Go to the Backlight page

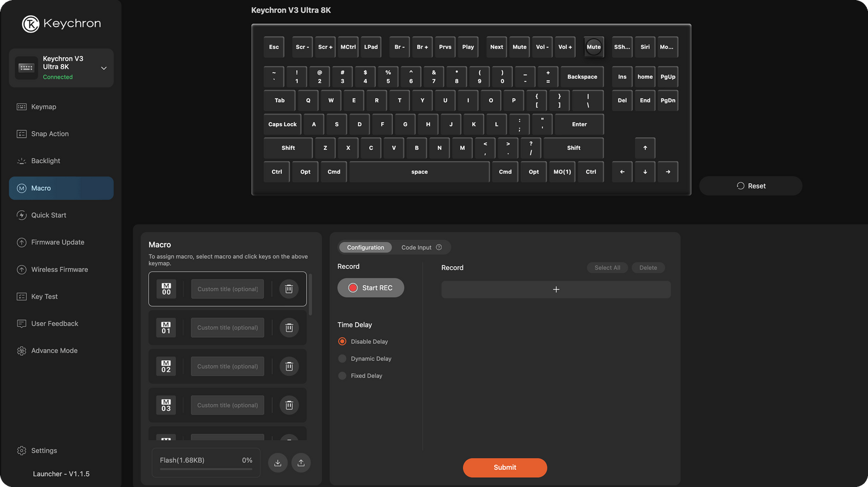46,161
